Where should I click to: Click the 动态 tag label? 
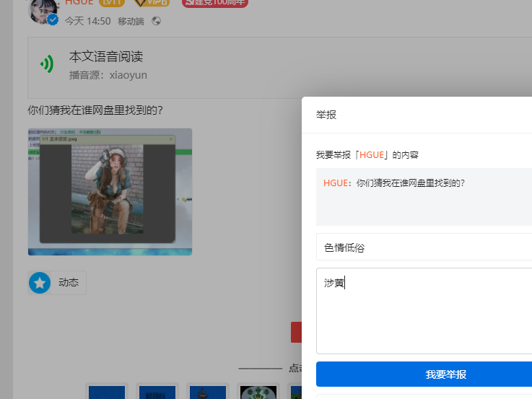tap(69, 283)
